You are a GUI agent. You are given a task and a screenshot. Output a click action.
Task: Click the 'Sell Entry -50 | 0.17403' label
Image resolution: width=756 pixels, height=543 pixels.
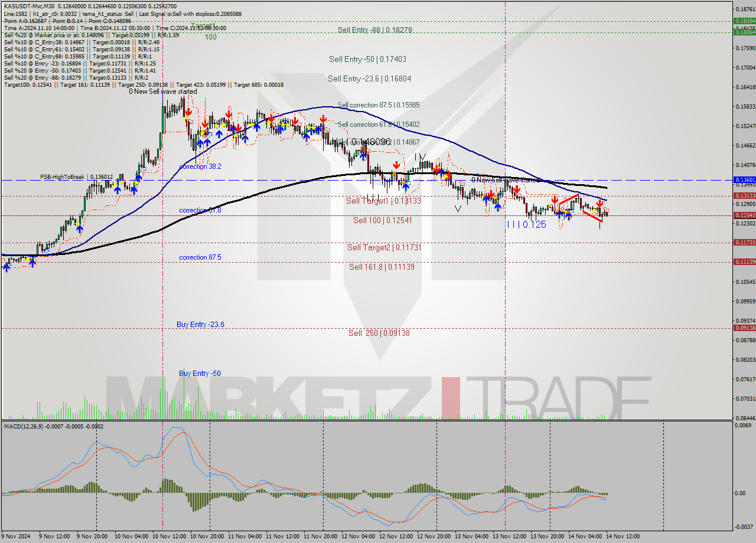pyautogui.click(x=367, y=59)
